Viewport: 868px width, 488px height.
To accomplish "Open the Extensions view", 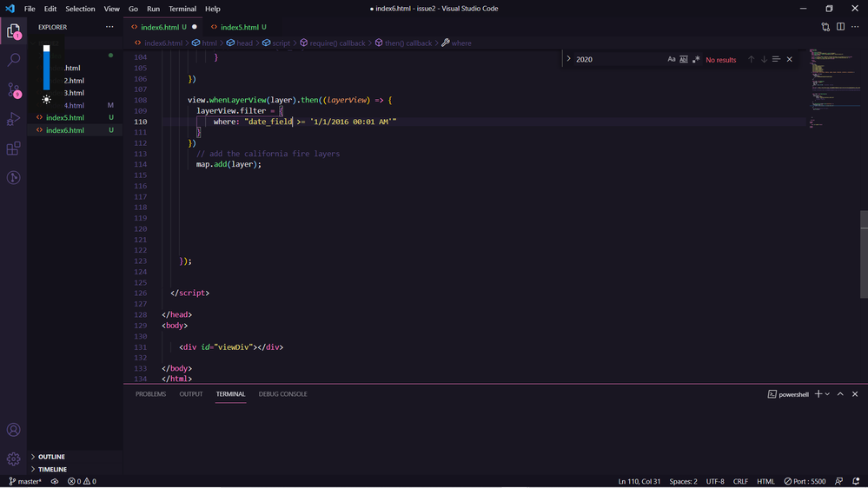I will click(x=13, y=148).
